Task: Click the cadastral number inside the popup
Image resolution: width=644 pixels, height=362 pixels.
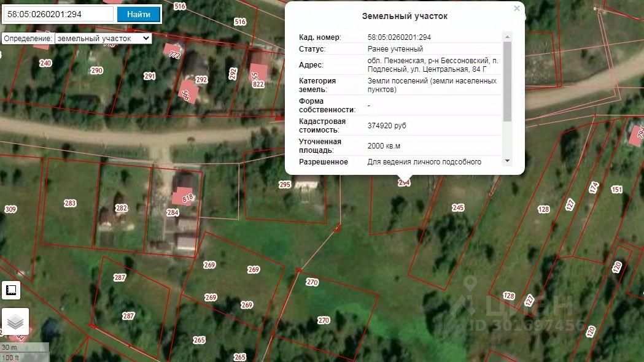Action: [399, 37]
